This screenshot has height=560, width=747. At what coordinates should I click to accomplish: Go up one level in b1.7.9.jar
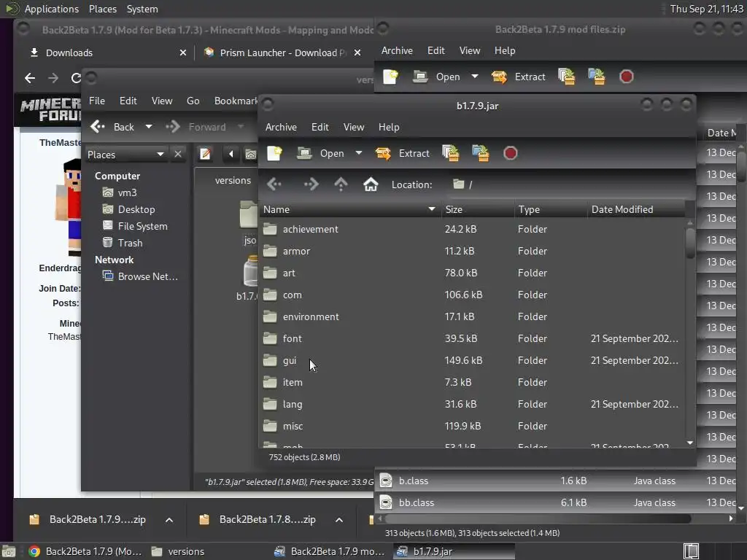[341, 184]
